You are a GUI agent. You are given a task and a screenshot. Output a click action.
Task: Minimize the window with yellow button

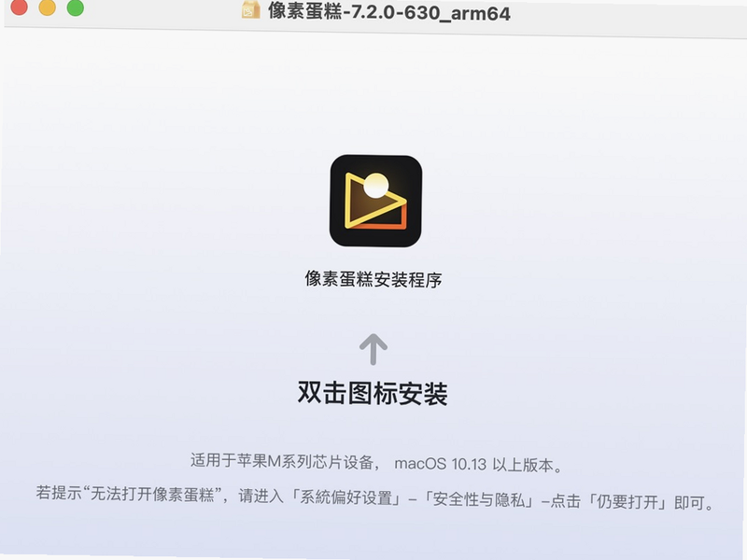click(x=48, y=7)
